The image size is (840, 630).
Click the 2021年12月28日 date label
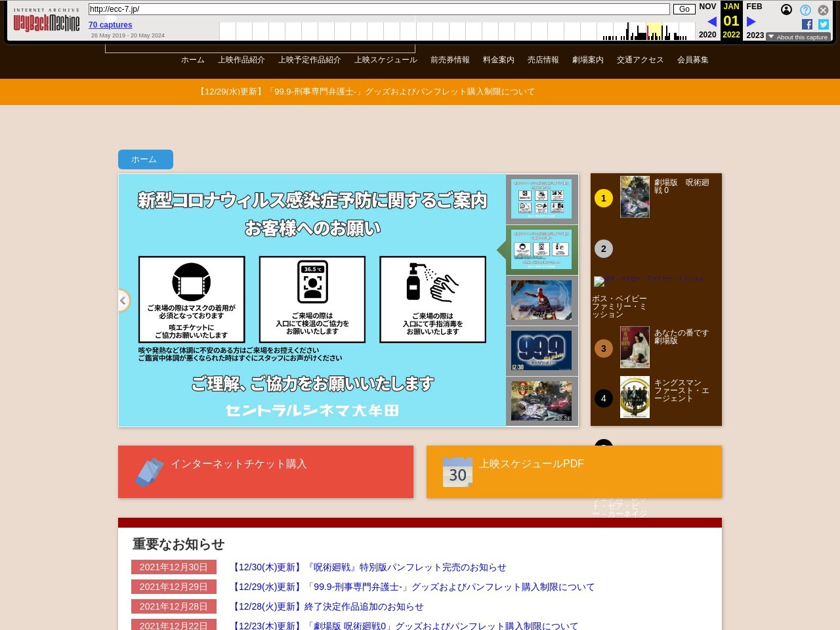174,606
